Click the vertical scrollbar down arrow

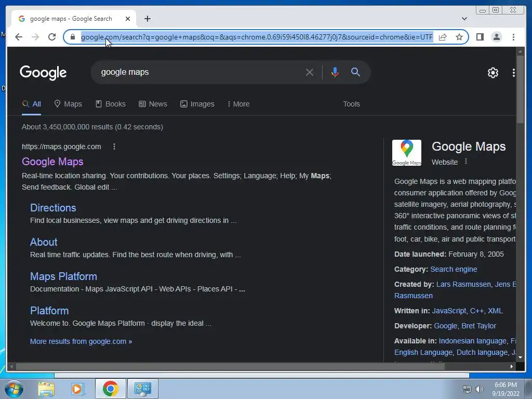click(x=520, y=357)
